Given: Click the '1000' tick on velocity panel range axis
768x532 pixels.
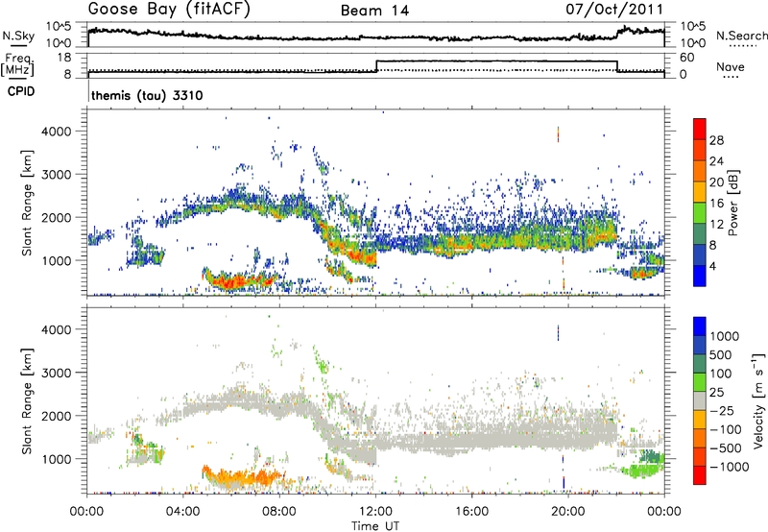Looking at the screenshot, I should pyautogui.click(x=56, y=459).
